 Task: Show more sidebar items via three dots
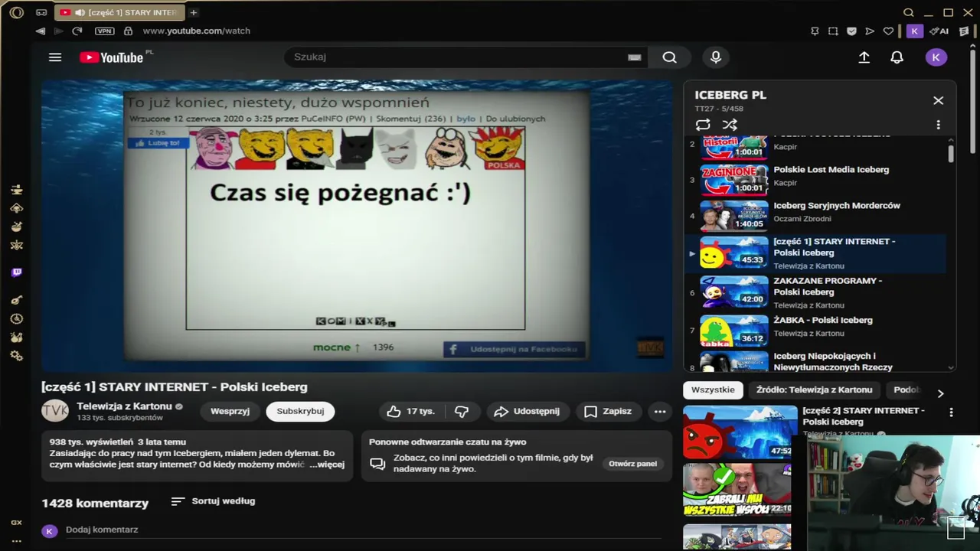point(17,541)
